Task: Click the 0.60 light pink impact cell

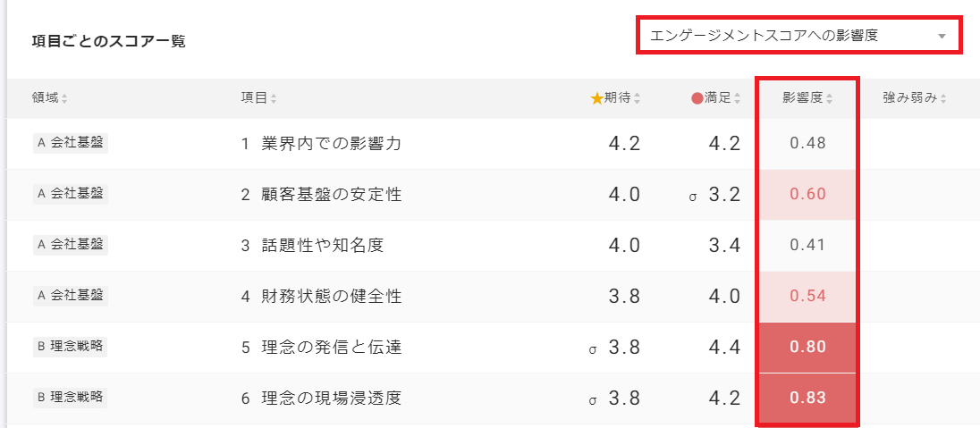Action: [x=807, y=194]
